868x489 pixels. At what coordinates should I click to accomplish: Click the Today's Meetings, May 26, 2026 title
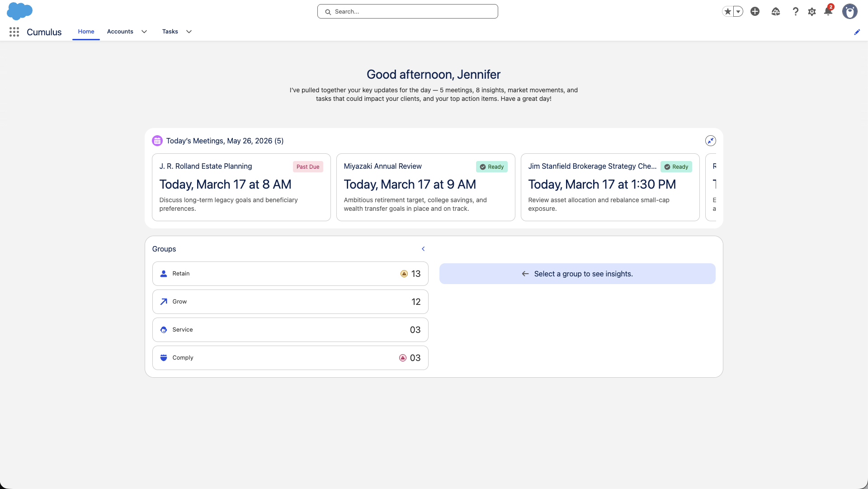(225, 141)
